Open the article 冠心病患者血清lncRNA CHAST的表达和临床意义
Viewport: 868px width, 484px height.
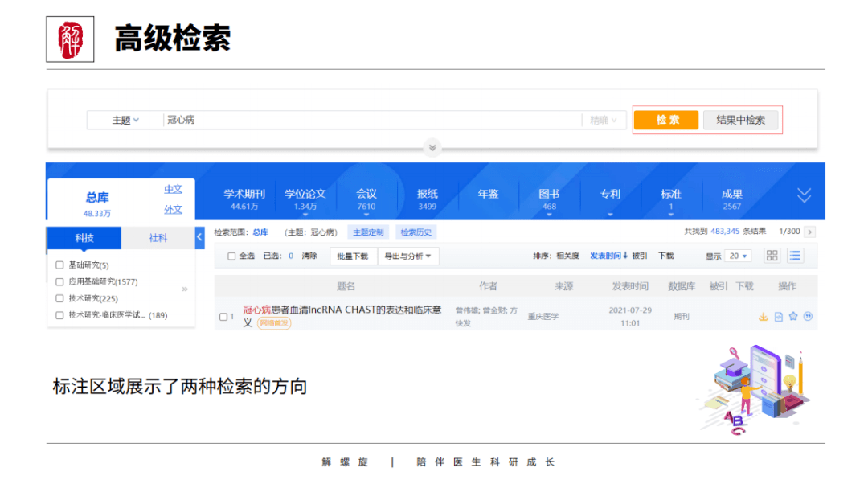[342, 316]
